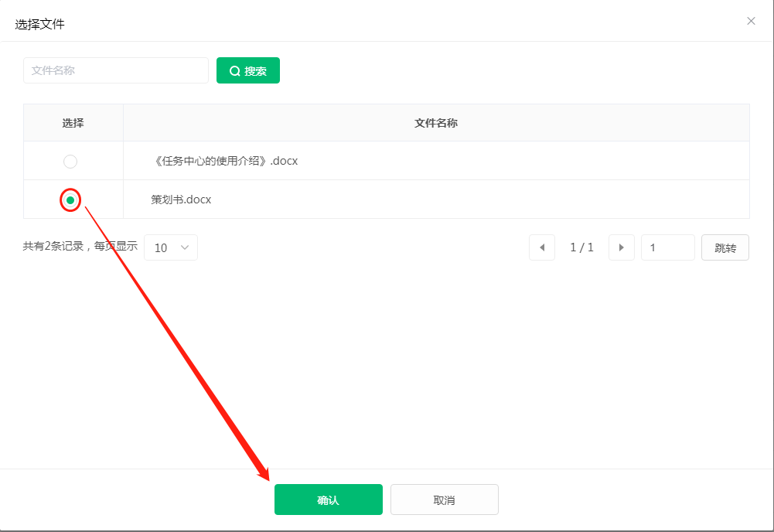Click the 共有2条记录 record count text
The width and height of the screenshot is (774, 532).
tap(53, 246)
